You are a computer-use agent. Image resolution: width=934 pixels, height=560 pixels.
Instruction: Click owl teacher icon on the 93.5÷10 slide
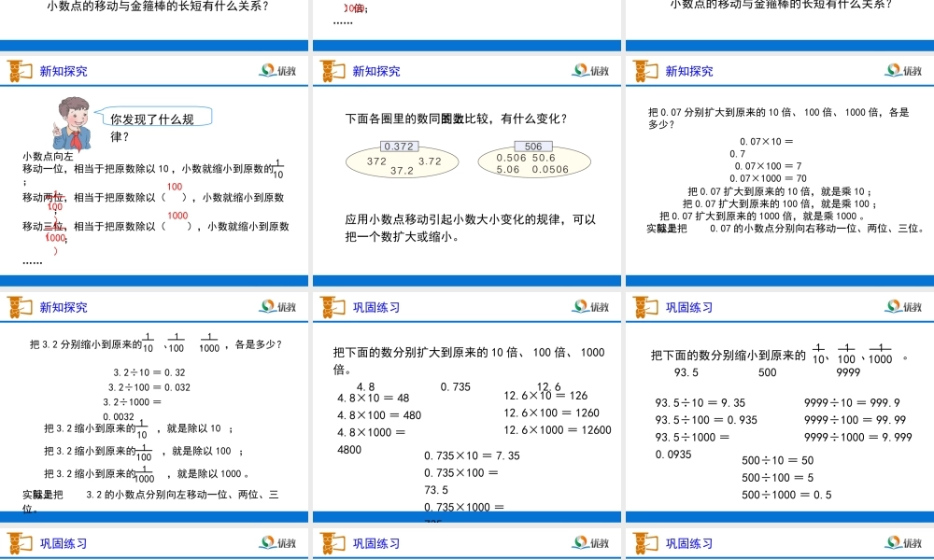point(645,307)
